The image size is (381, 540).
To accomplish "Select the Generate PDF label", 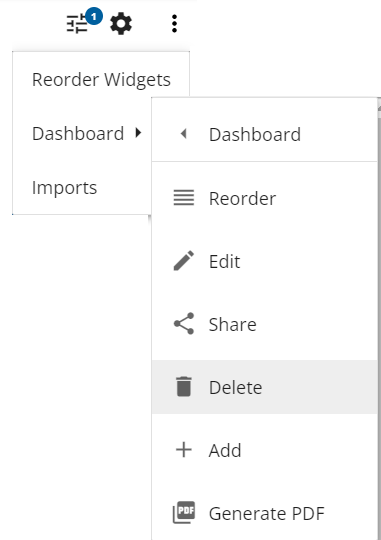I will 267,513.
